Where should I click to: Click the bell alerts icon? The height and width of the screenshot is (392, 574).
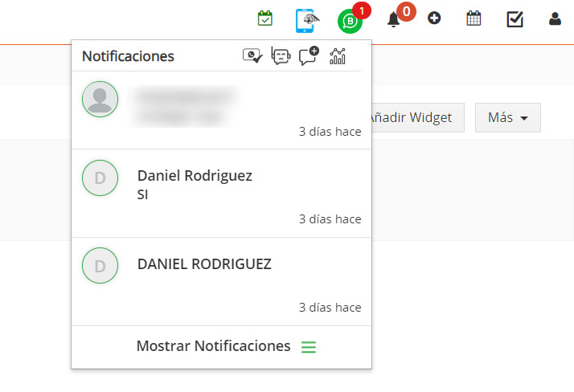click(393, 19)
